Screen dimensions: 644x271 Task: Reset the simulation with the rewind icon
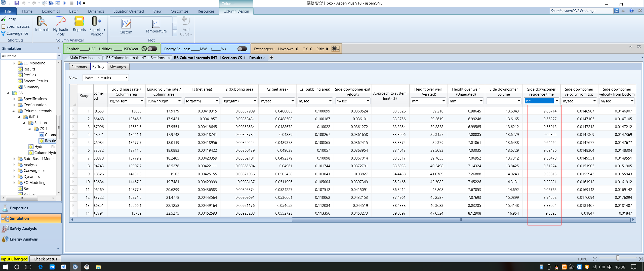pyautogui.click(x=79, y=3)
